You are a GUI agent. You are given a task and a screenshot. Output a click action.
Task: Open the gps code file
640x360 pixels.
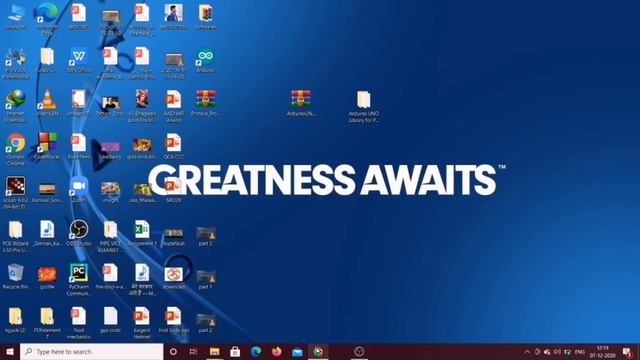(x=110, y=320)
